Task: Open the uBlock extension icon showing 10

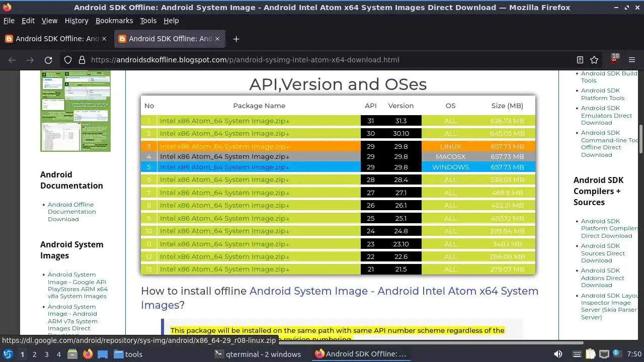Action: 614,59
